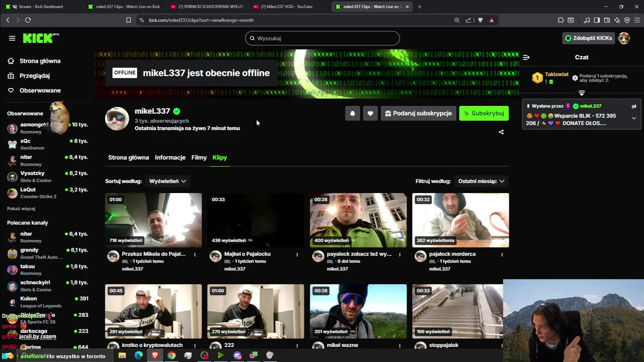Click the Wyszukaj search field

pos(323,38)
